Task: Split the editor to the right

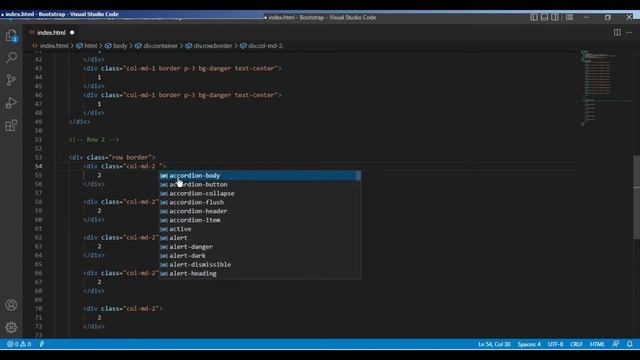Action: 617,32
